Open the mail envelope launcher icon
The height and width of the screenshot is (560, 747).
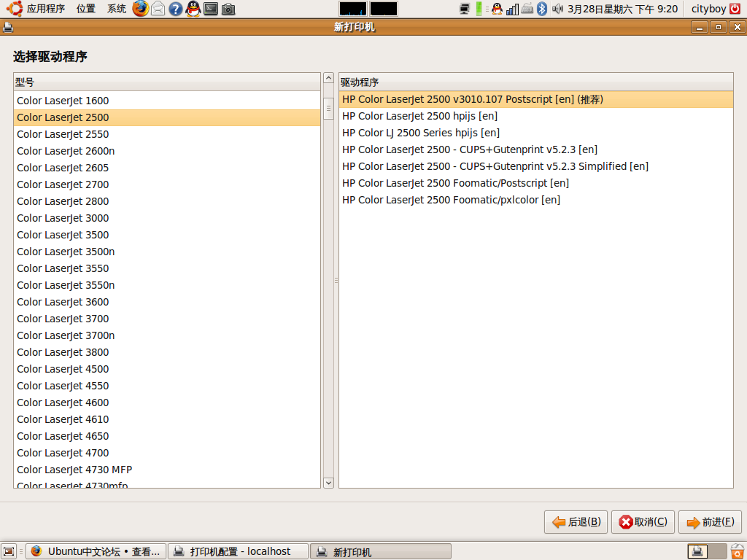158,9
